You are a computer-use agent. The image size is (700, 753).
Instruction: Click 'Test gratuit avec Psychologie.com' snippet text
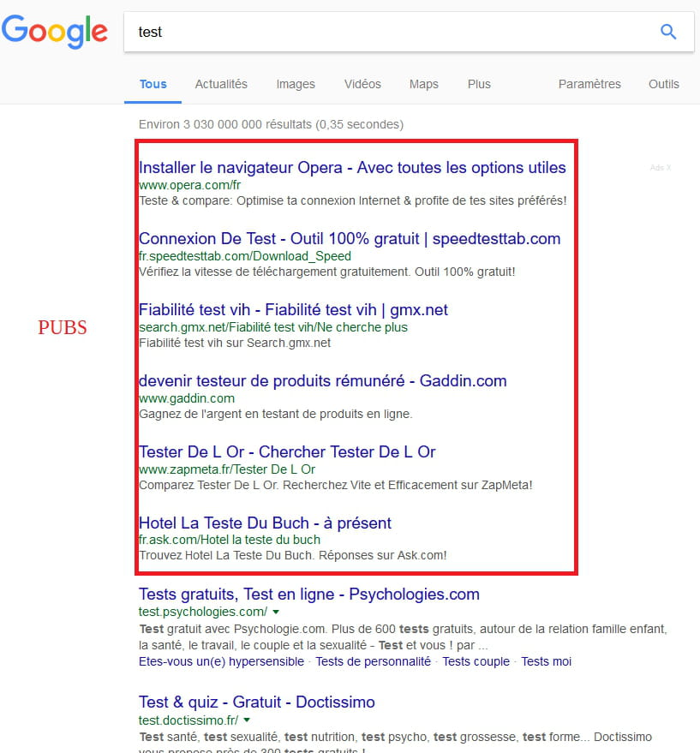tap(403, 636)
